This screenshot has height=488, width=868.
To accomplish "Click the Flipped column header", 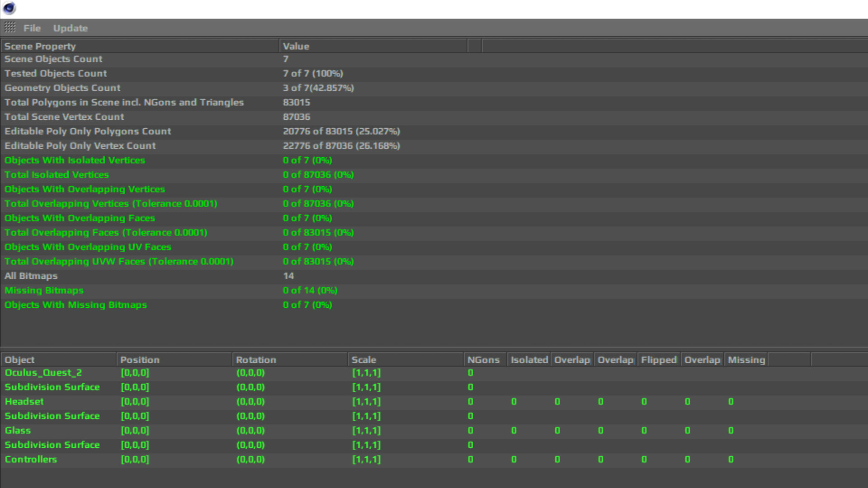I will click(x=659, y=360).
